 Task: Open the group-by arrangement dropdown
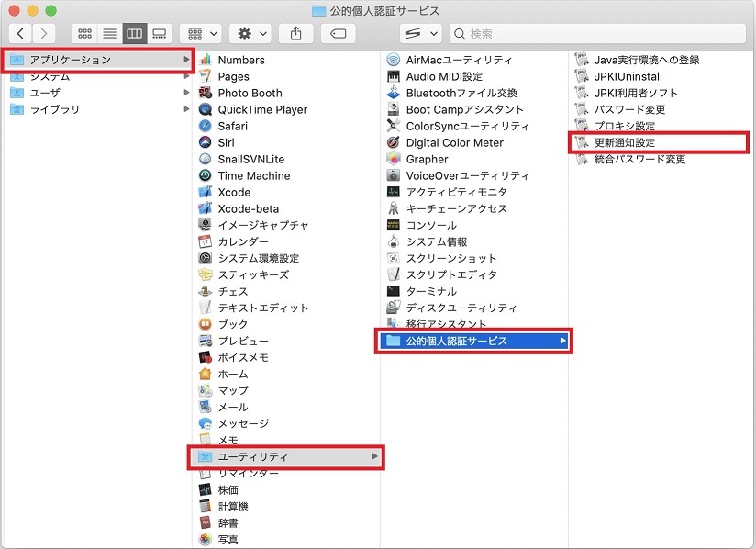click(x=201, y=34)
